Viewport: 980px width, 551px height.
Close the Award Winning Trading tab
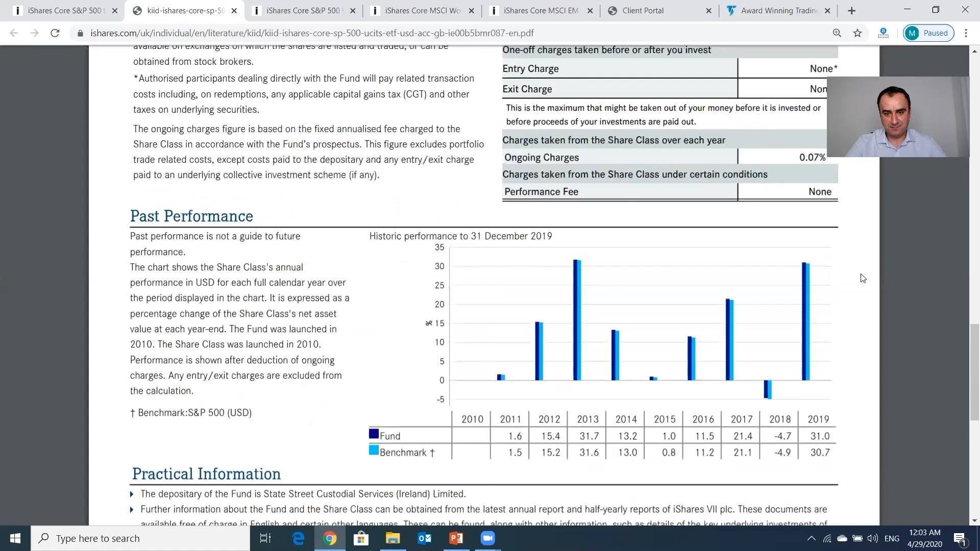(827, 11)
